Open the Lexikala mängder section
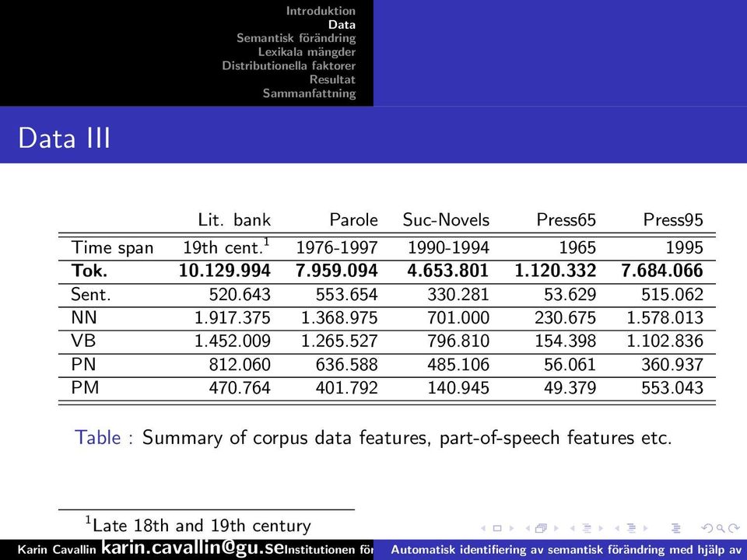 (x=307, y=52)
